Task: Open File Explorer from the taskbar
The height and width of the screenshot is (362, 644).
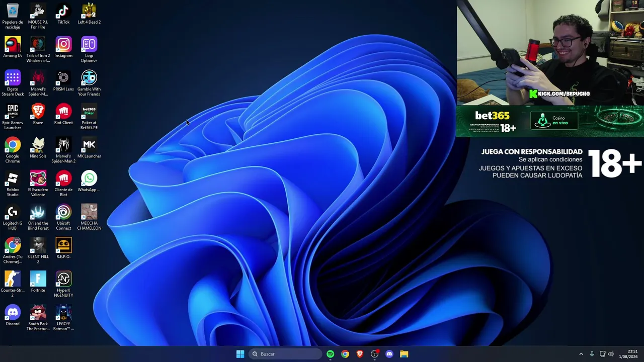Action: pyautogui.click(x=404, y=354)
